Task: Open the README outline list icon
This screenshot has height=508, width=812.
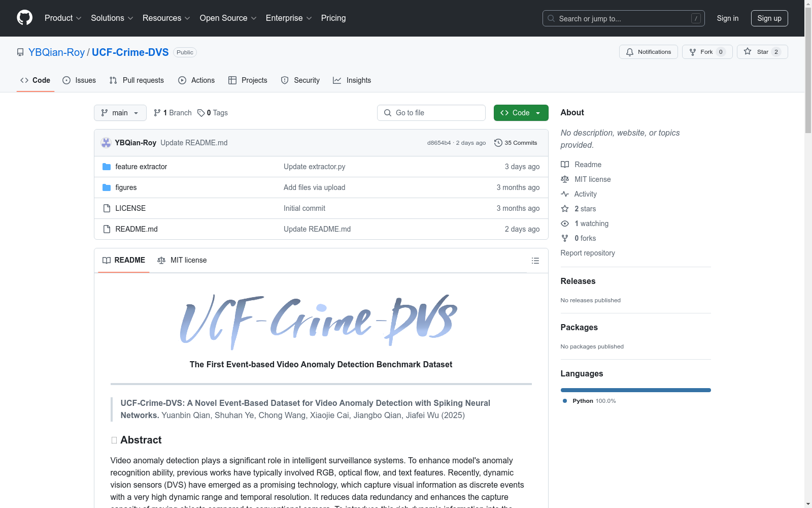Action: (535, 261)
